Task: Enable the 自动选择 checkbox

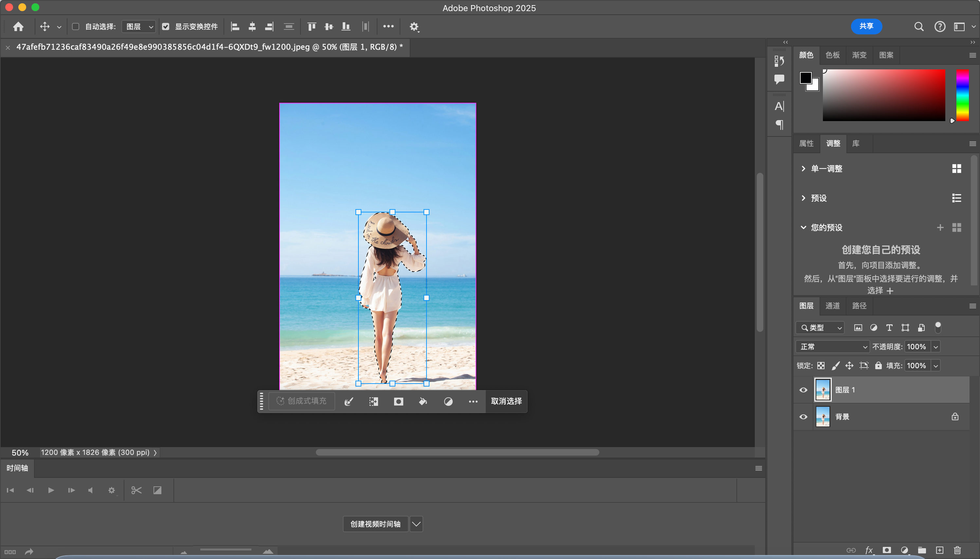Action: point(76,27)
